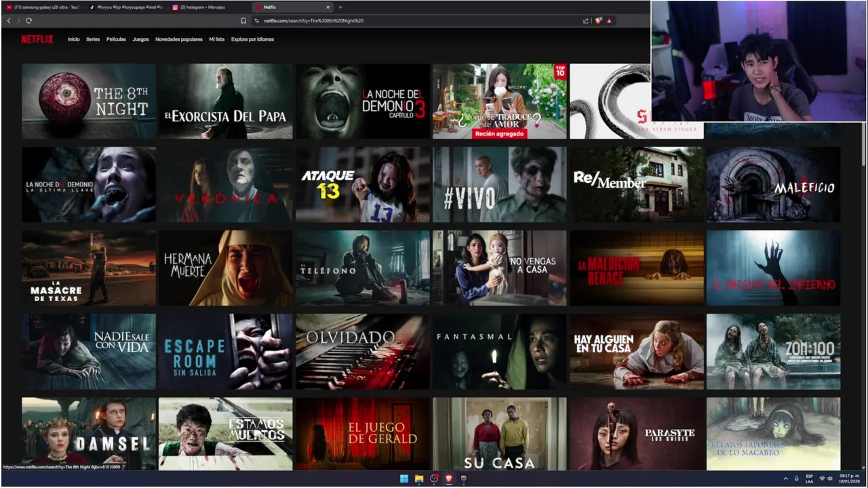Open Novedades populares section
The height and width of the screenshot is (488, 868).
tap(179, 39)
